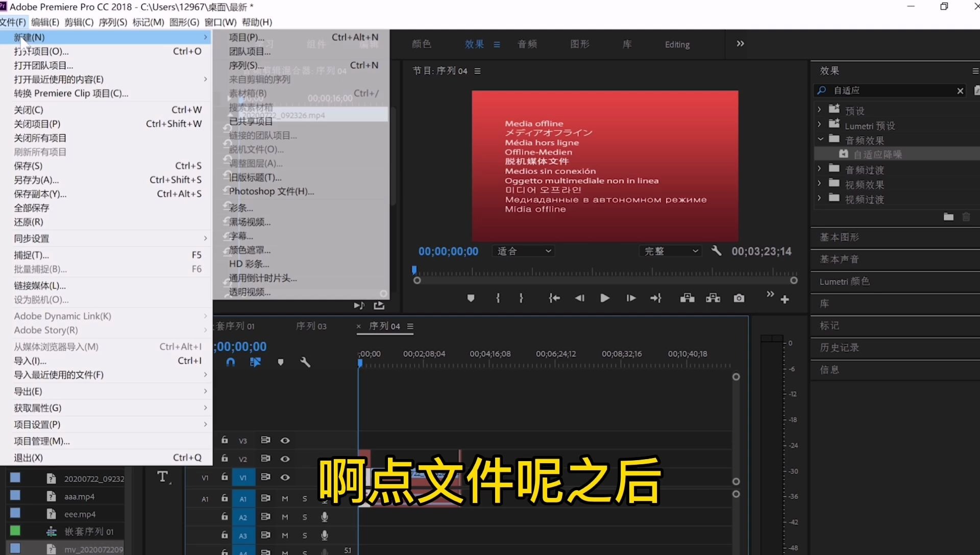Select aaa.mp4 in project panel
This screenshot has width=980, height=555.
point(79,497)
